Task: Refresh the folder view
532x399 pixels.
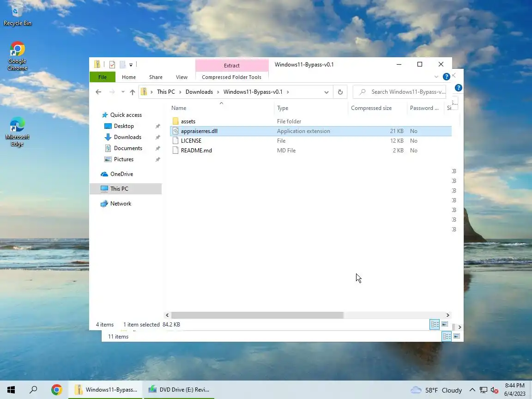Action: 340,92
